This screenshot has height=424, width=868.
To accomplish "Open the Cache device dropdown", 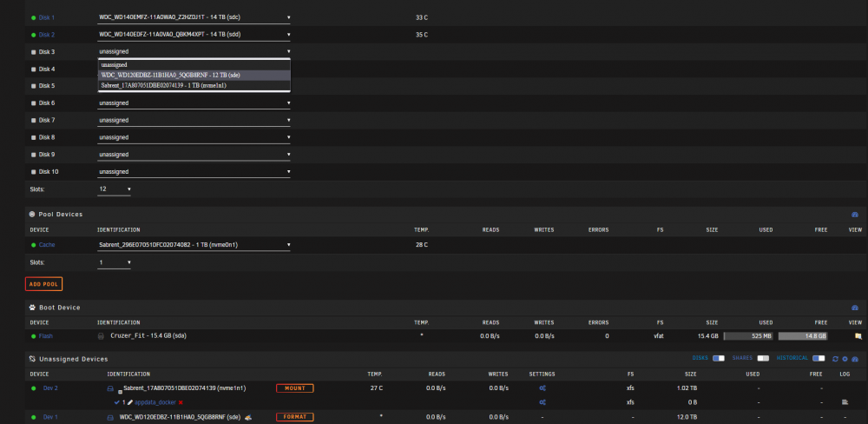I will [194, 244].
